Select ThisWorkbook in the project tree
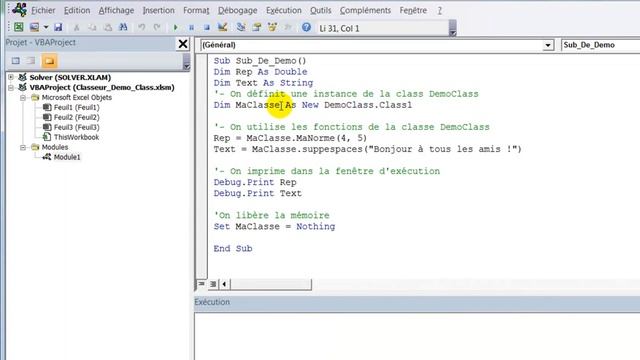Viewport: 640px width, 360px height. (x=76, y=137)
